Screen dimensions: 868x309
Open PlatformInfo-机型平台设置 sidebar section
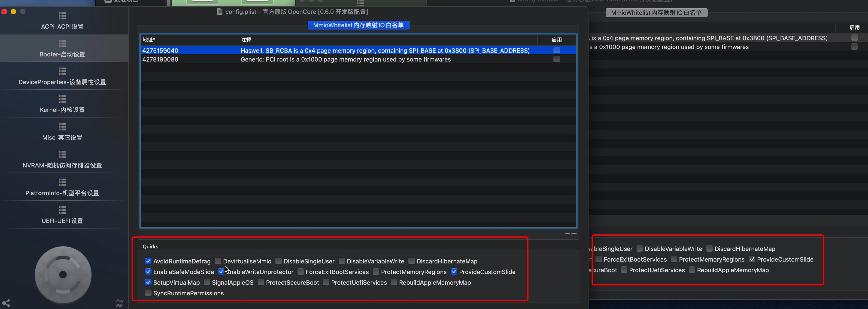pos(62,187)
